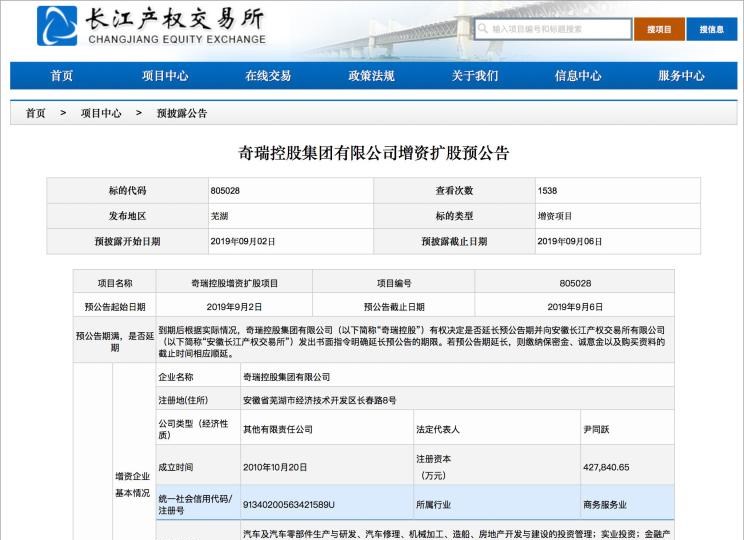The width and height of the screenshot is (744, 540).
Task: Go to 预披露公告 in the breadcrumb
Action: point(182,113)
